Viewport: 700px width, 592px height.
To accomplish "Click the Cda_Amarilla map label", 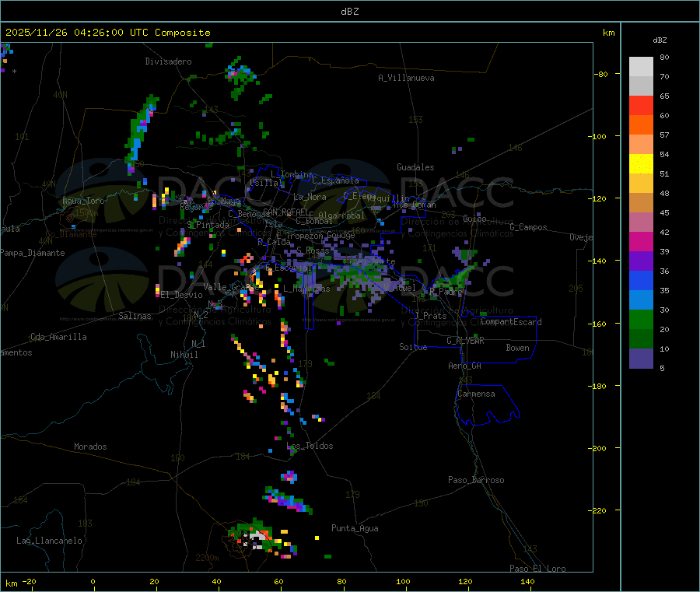I will coord(58,337).
